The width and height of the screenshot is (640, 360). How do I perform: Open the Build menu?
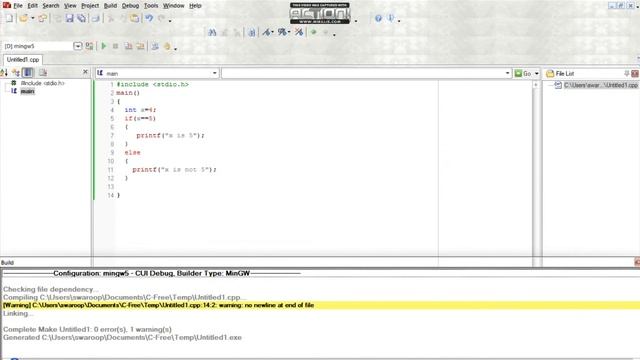pos(110,6)
